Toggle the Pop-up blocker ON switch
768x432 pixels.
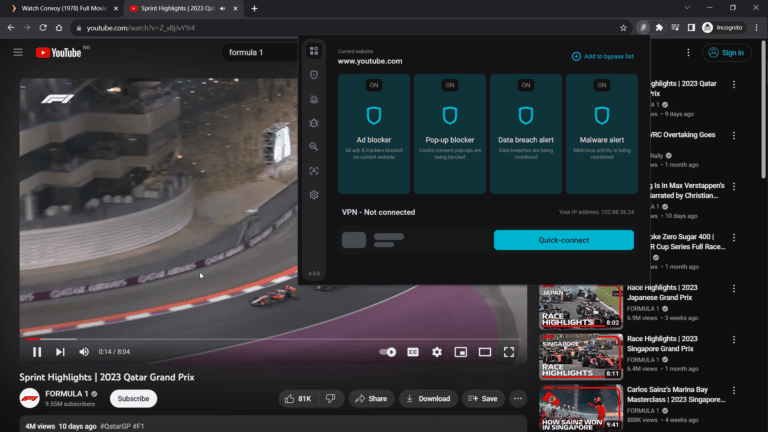click(x=450, y=85)
